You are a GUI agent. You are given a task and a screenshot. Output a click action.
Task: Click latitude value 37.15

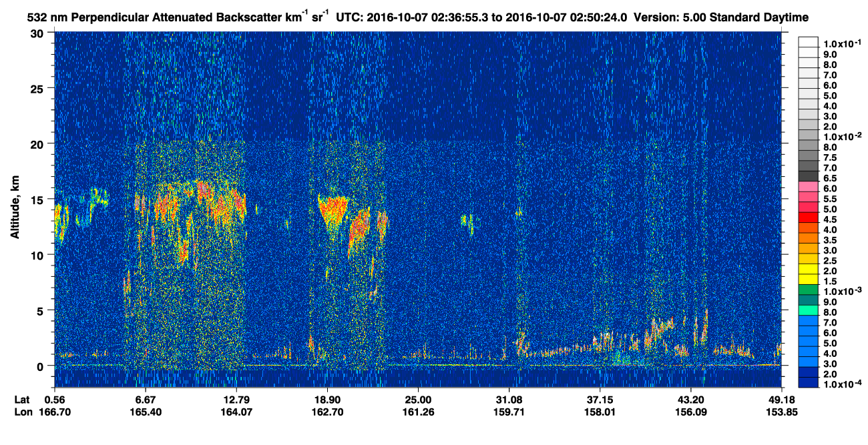[x=600, y=399]
